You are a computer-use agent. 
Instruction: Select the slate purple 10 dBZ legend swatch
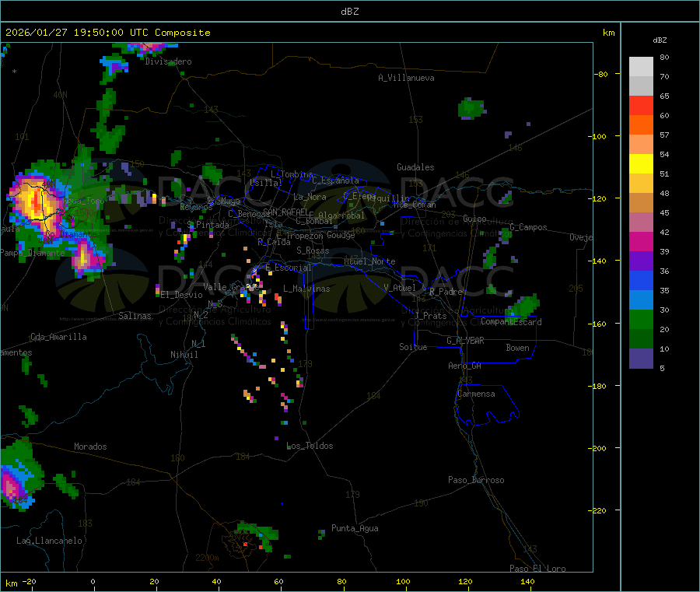[641, 359]
